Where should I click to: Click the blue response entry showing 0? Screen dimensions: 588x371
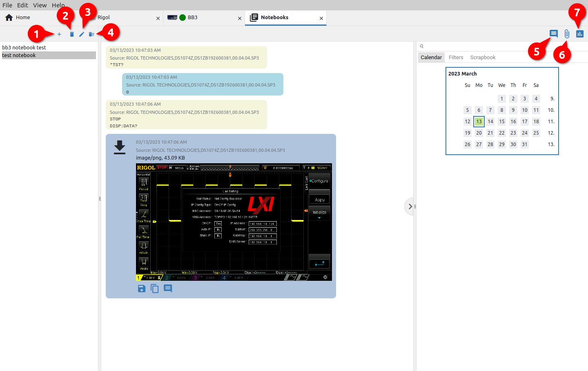click(203, 84)
